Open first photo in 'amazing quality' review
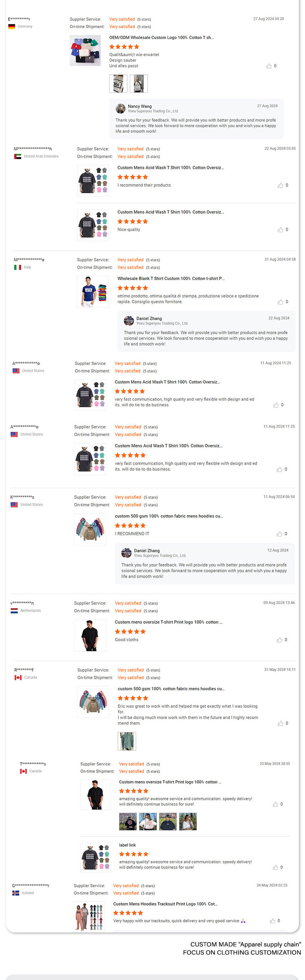Image resolution: width=305 pixels, height=980 pixels. point(128,822)
